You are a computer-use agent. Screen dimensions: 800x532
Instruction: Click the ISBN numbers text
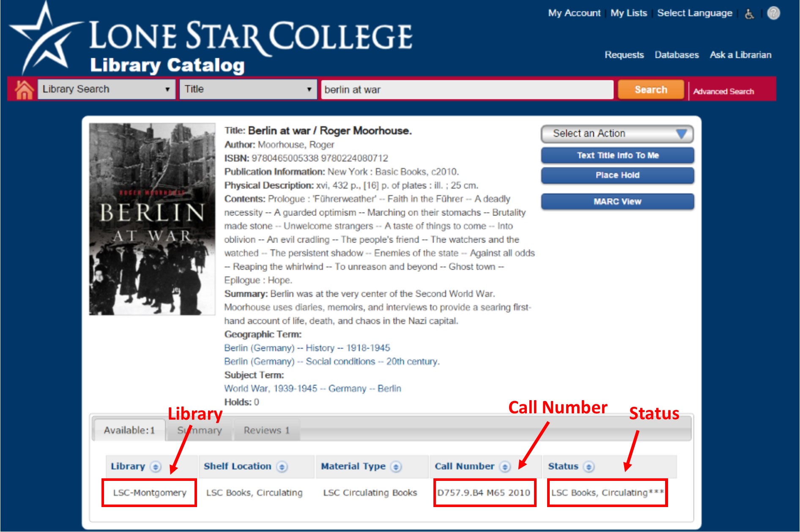tap(320, 158)
